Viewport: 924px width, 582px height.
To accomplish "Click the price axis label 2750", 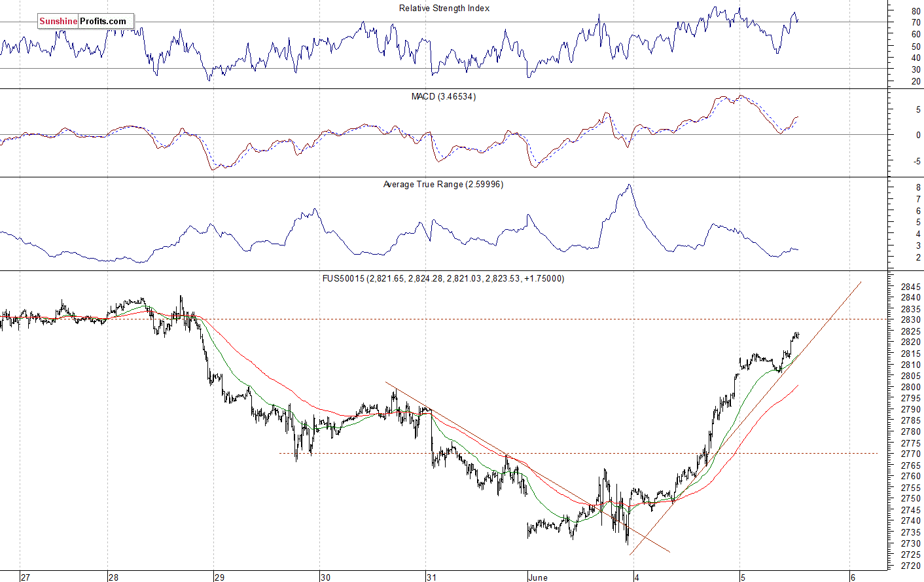I will (x=911, y=499).
